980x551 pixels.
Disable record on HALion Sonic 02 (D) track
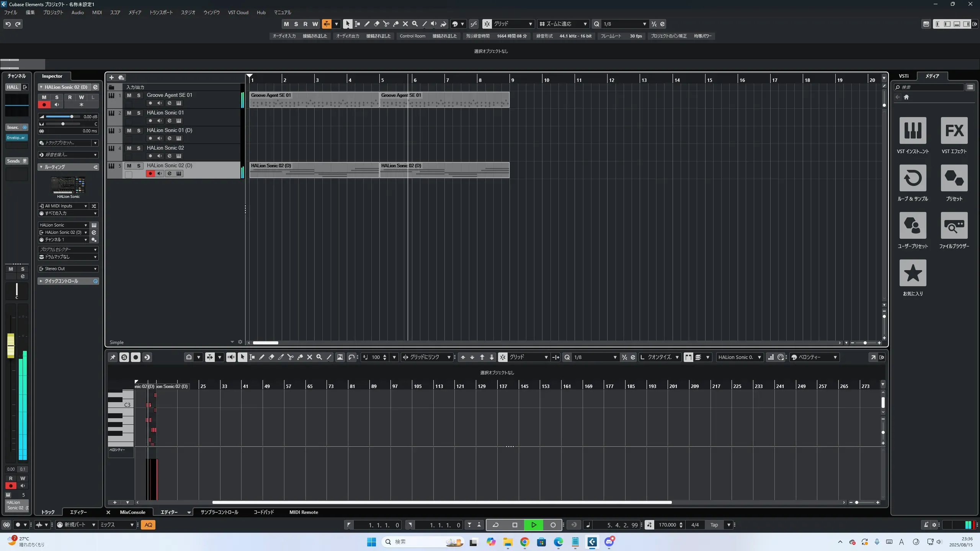[150, 174]
